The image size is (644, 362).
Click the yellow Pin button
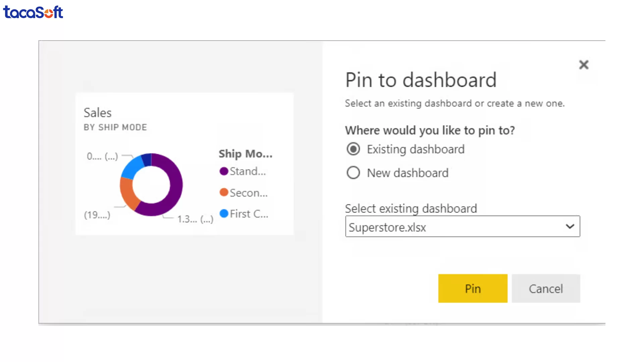(473, 288)
